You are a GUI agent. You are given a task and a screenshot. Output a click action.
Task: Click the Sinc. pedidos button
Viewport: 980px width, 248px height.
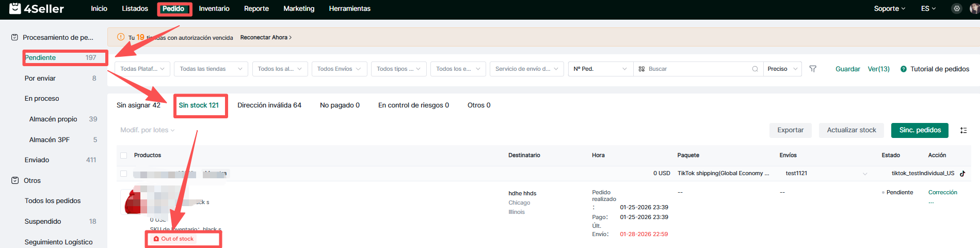pos(920,130)
